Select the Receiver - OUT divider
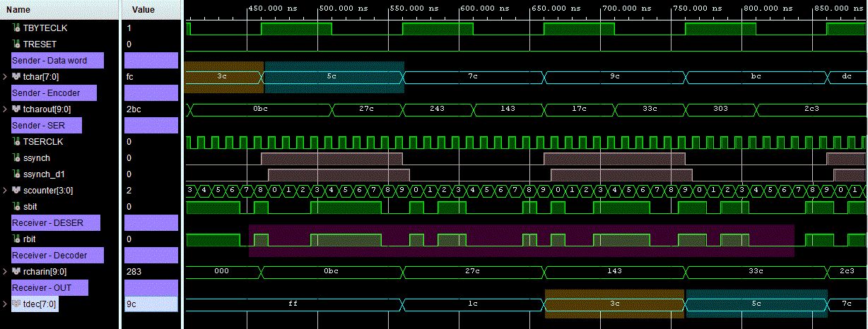The image size is (868, 329). tap(49, 288)
